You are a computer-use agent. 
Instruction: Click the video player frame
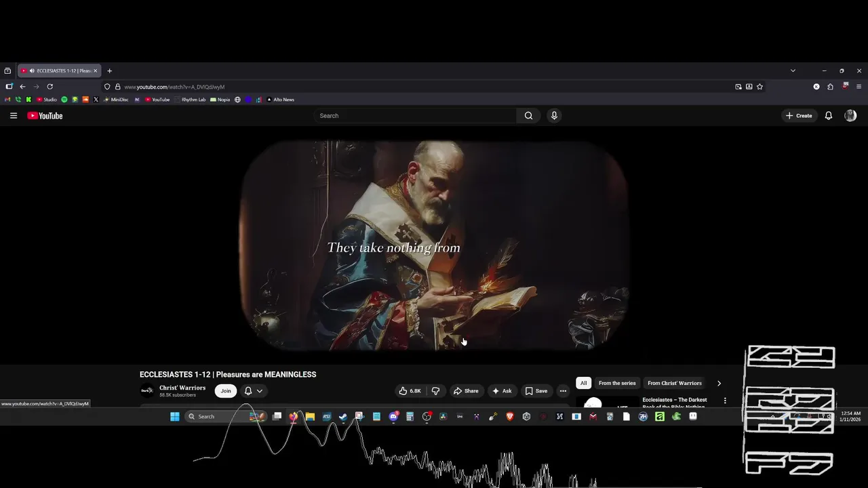434,245
